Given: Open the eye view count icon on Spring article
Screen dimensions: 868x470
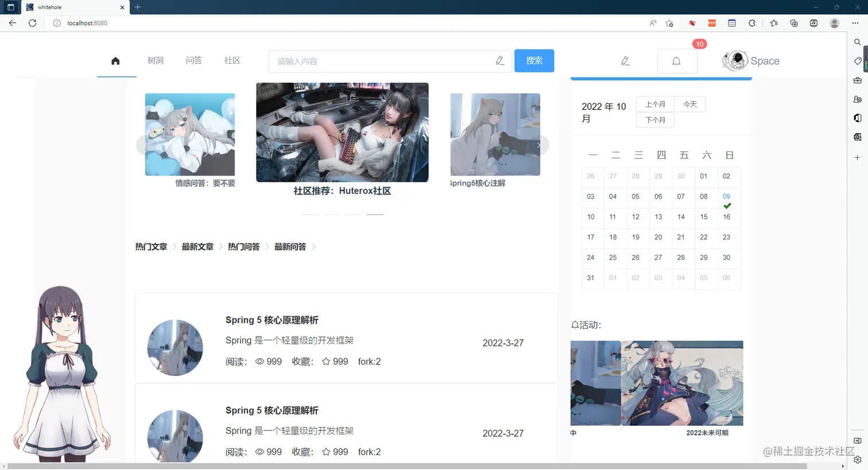Looking at the screenshot, I should click(x=259, y=362).
